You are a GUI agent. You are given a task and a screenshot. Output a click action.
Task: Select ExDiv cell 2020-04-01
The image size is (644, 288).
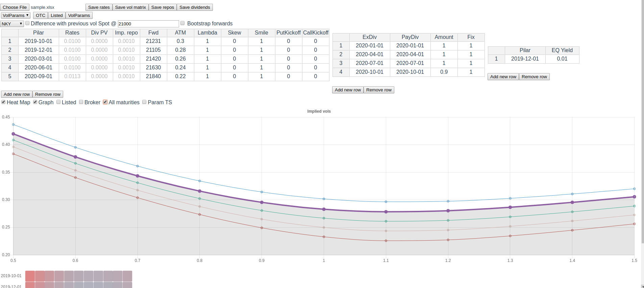coord(370,54)
